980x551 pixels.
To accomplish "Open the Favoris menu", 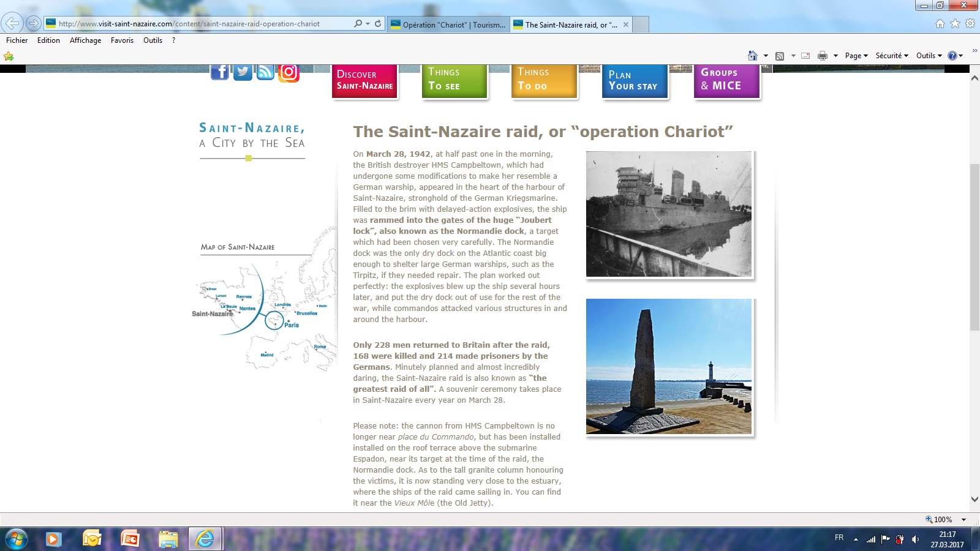I will click(122, 40).
